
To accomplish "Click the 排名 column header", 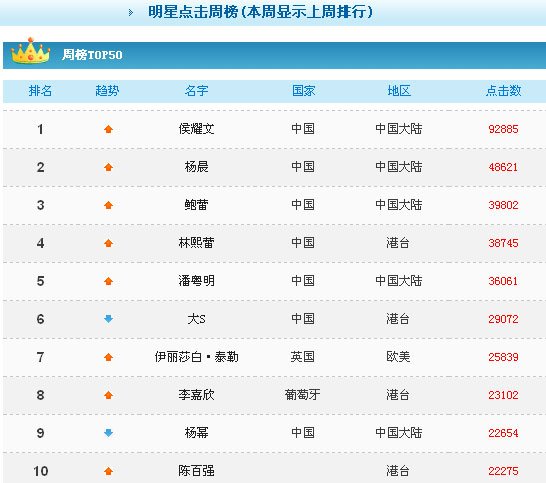I will [40, 91].
